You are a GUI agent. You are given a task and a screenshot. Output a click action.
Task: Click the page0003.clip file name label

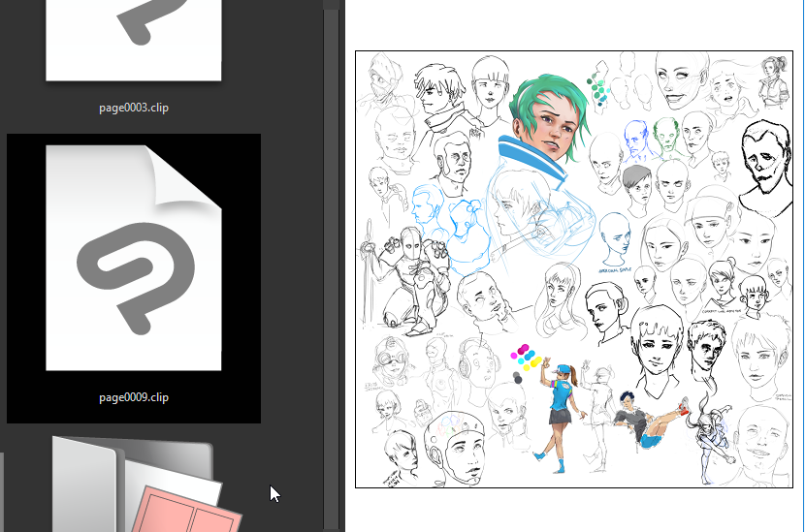point(134,108)
